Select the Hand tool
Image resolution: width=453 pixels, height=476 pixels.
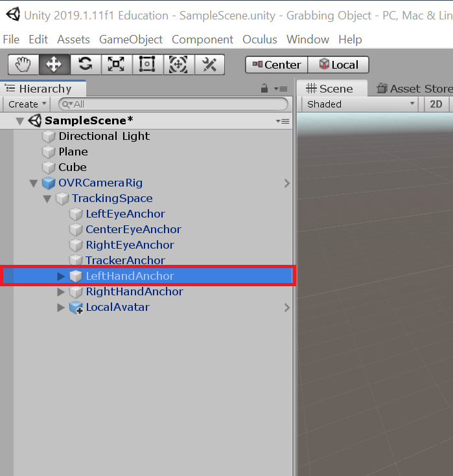click(23, 64)
